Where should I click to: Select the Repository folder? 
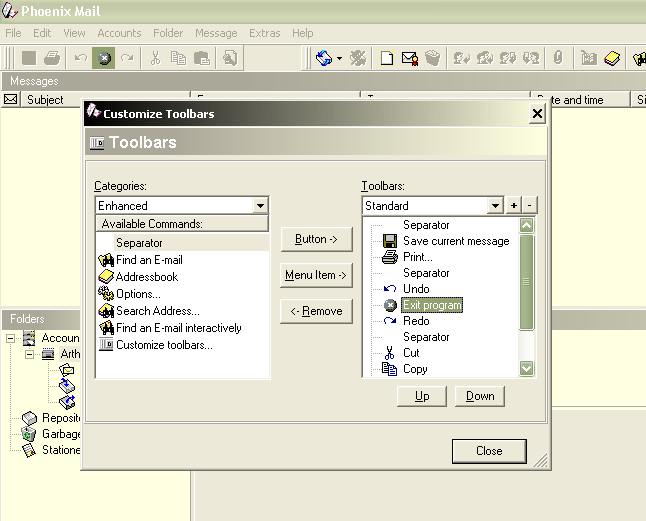pyautogui.click(x=61, y=418)
